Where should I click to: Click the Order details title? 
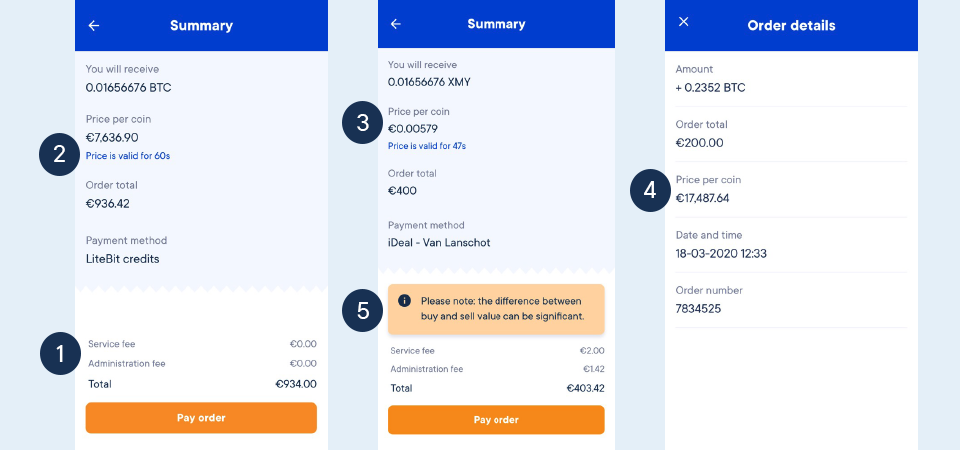791,26
